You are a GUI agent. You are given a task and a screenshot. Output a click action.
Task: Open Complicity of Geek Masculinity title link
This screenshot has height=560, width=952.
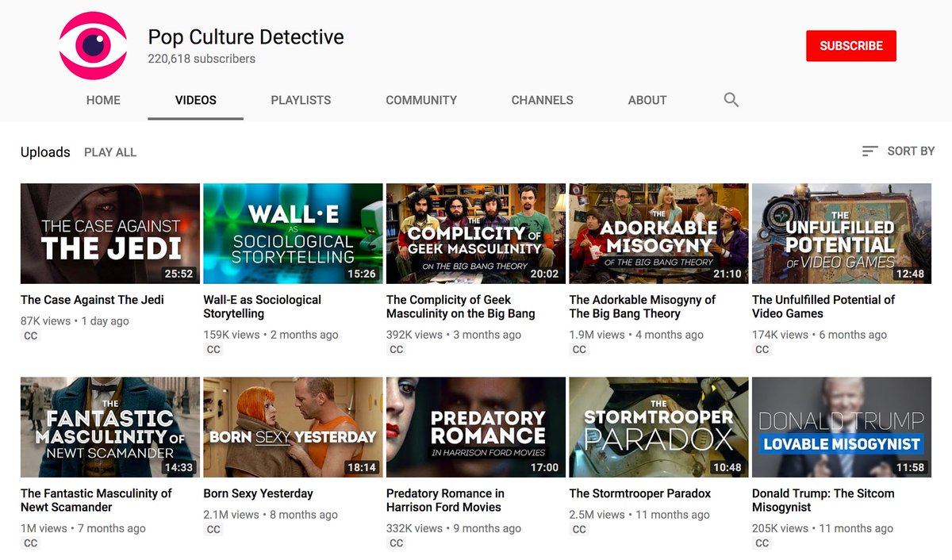(x=461, y=306)
